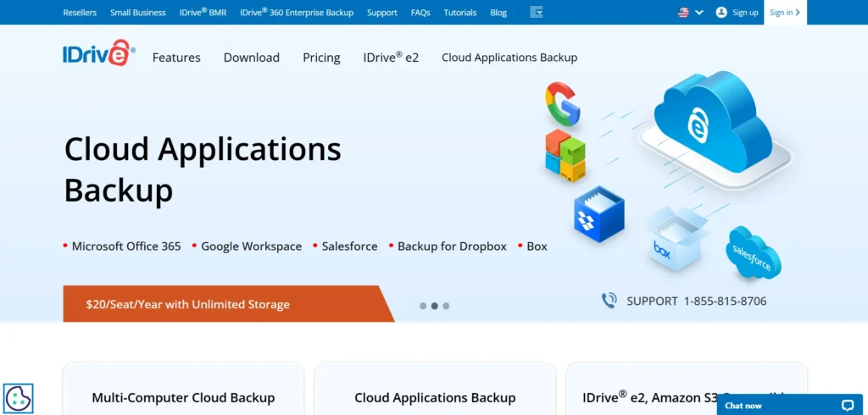Click Microsoft Office 365 bullet text
The image size is (868, 415).
(x=126, y=246)
